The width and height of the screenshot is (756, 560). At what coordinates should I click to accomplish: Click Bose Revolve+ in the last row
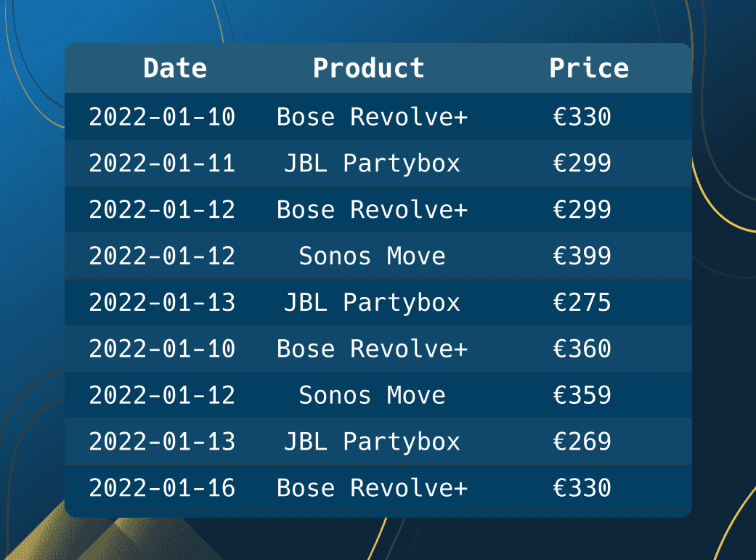pos(373,487)
